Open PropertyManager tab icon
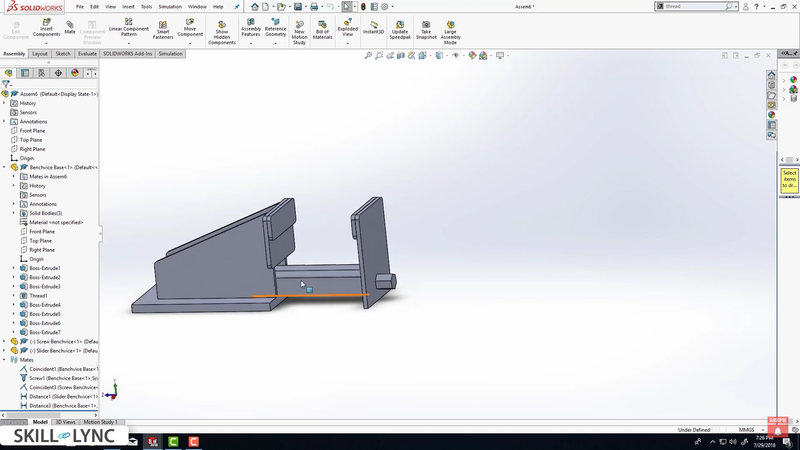 (25, 73)
